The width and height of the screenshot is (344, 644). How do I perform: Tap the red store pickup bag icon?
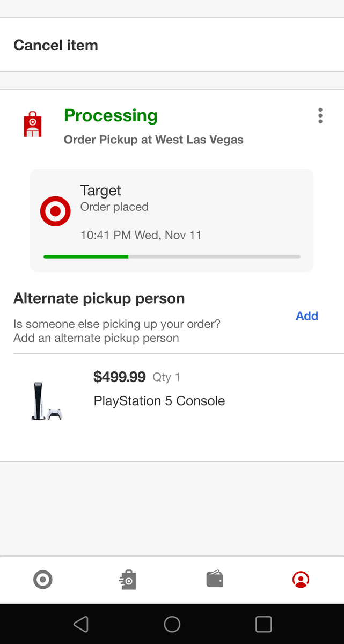pos(33,125)
